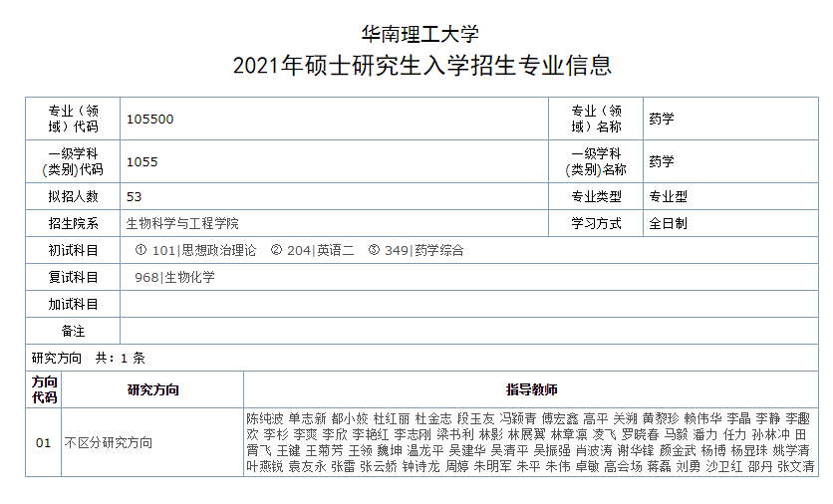Screen dimensions: 833x504
Task: Select the value 全日制
Action: tap(668, 223)
